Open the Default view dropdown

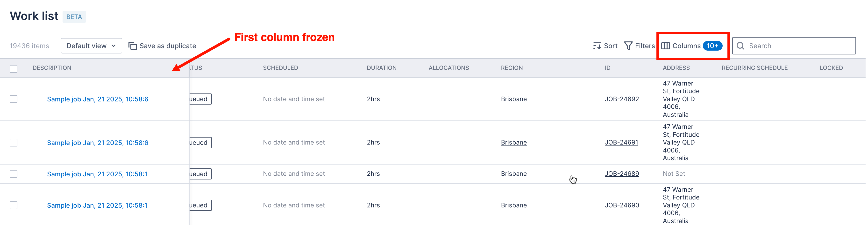[x=91, y=46]
